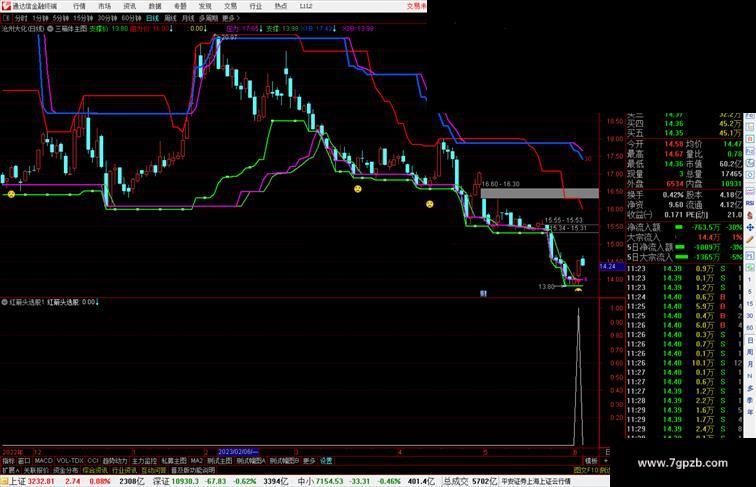Image resolution: width=756 pixels, height=487 pixels.
Task: Click the 指标 button on bottom bar
Action: coord(9,461)
